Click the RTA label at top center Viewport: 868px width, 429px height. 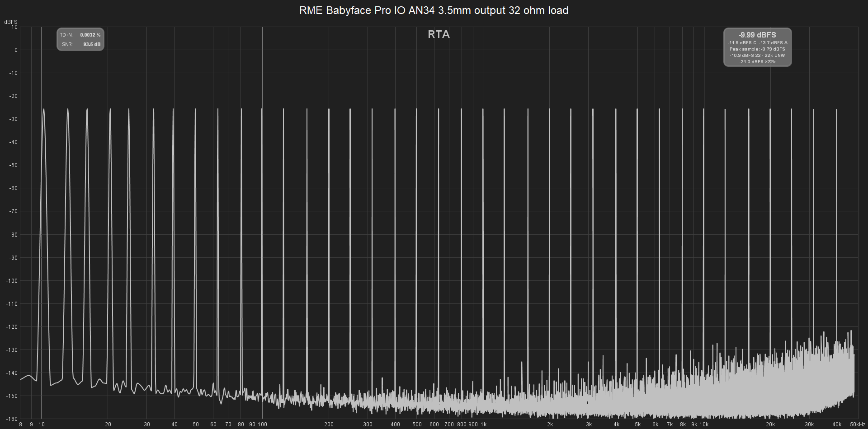tap(439, 34)
